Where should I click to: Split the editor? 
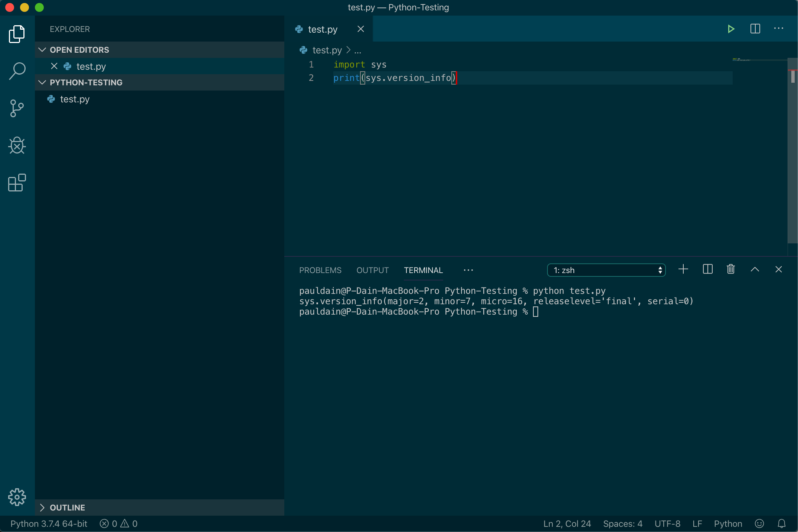[755, 29]
